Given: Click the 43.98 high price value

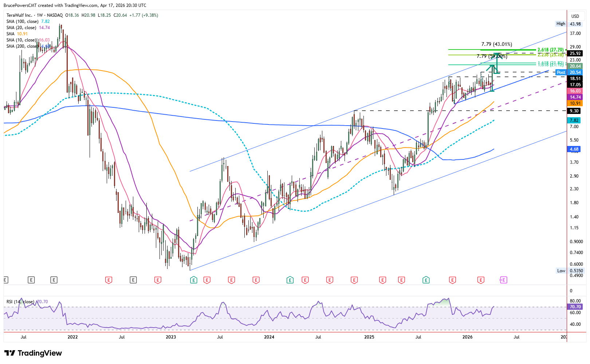Looking at the screenshot, I should 575,24.
